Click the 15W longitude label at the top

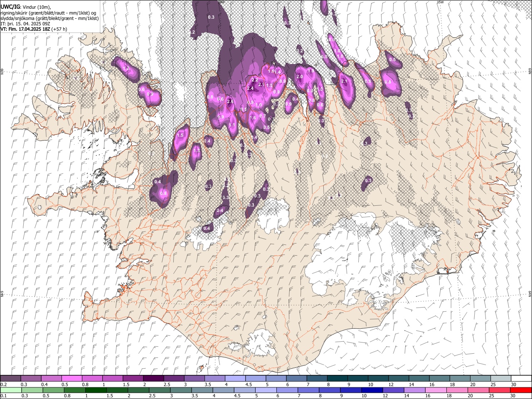click(x=440, y=2)
